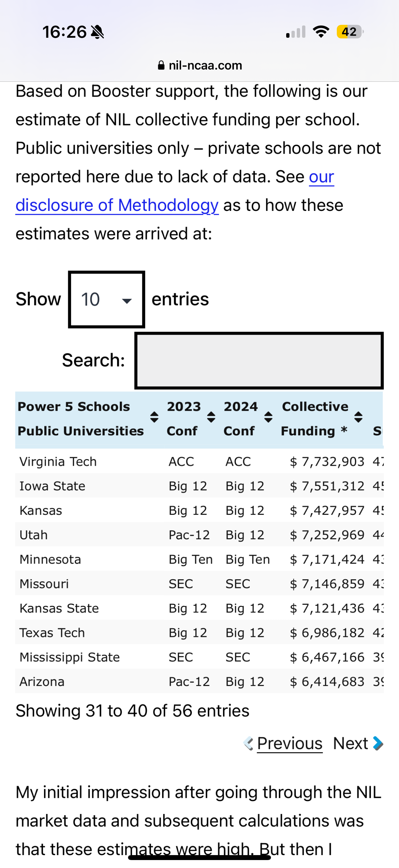Tap the Wi-Fi status icon

pos(321,32)
